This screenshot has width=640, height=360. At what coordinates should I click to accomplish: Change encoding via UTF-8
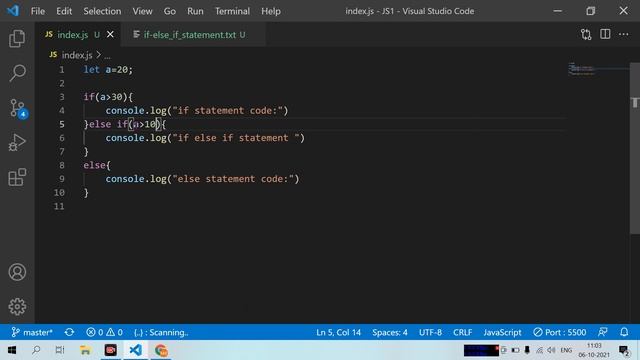point(430,332)
